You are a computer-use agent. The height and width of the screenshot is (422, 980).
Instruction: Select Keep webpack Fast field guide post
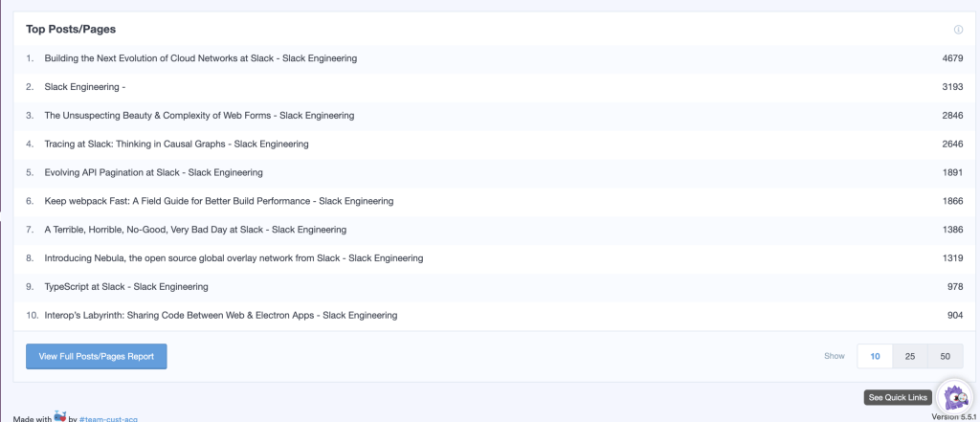pos(218,202)
